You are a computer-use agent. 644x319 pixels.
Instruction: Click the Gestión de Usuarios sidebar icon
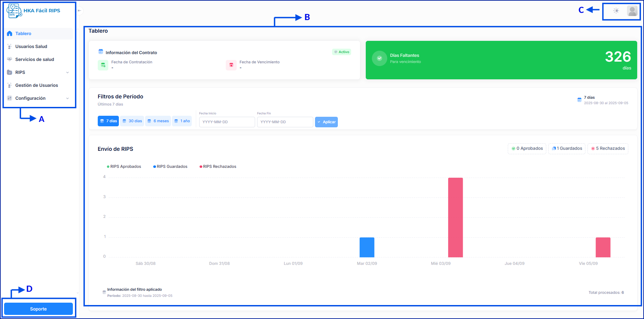pos(10,85)
